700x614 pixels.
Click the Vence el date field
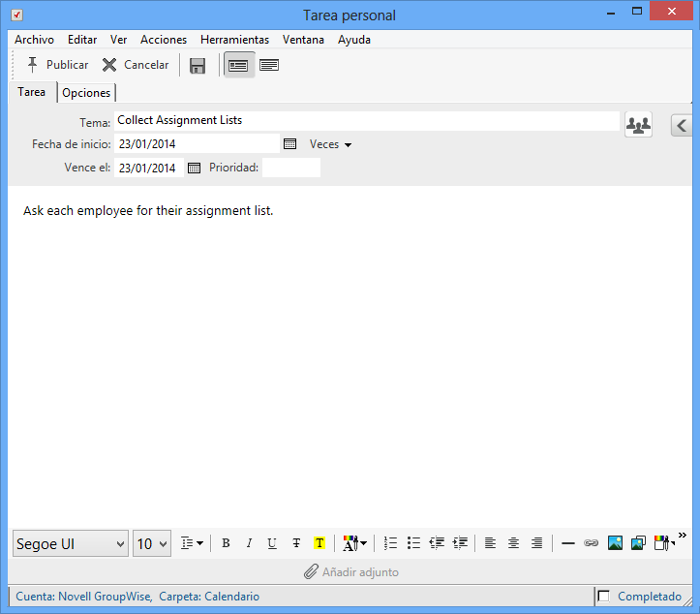(149, 168)
